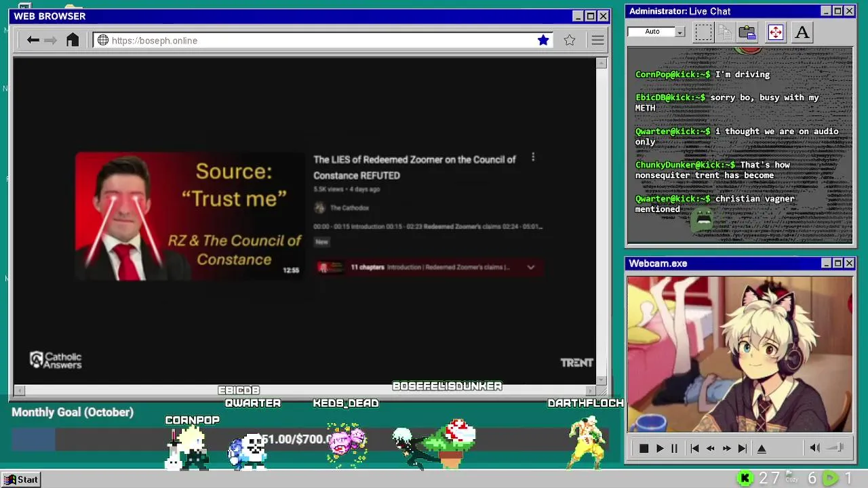Pause the webcam player
This screenshot has width=868, height=488.
pyautogui.click(x=674, y=448)
